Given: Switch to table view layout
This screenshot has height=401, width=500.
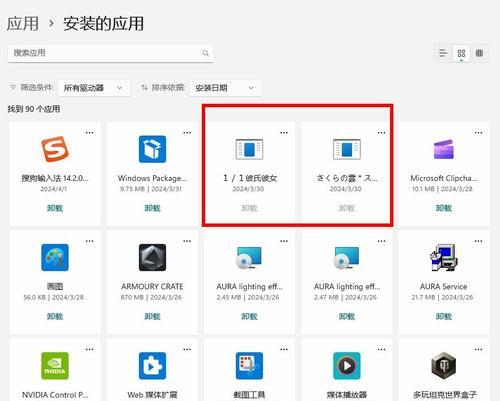Looking at the screenshot, I should [x=479, y=53].
